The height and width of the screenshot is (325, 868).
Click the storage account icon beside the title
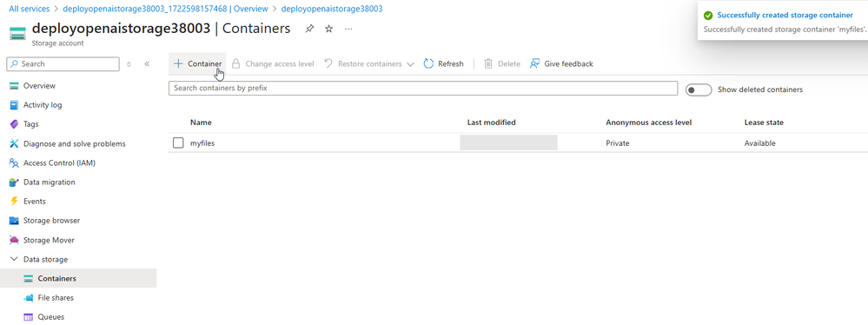[17, 33]
